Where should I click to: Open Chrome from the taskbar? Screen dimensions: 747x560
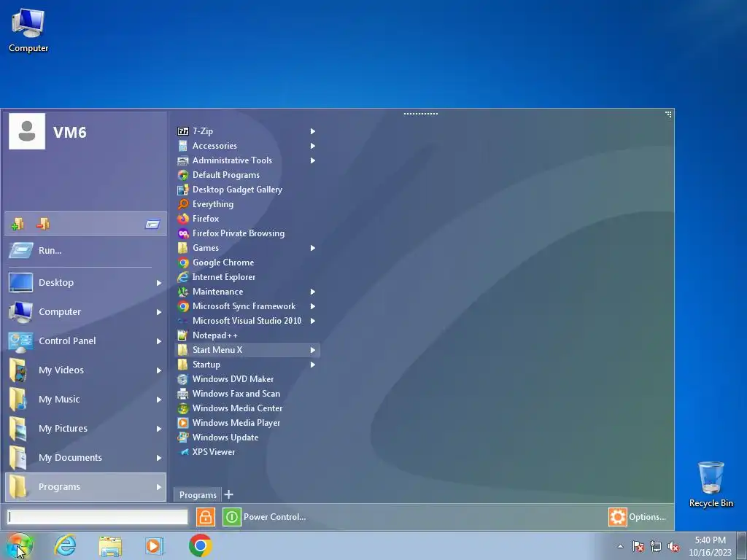[x=200, y=545]
